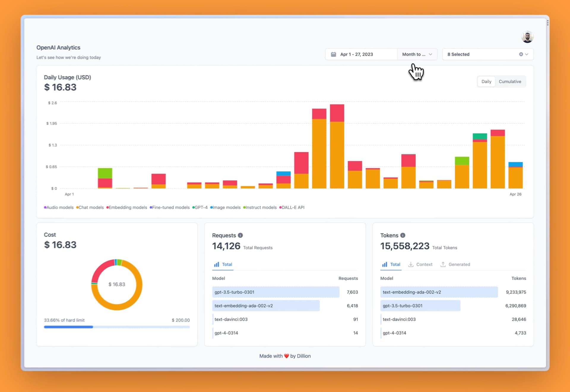Click the heart icon in the footer
The height and width of the screenshot is (392, 570).
(x=286, y=356)
